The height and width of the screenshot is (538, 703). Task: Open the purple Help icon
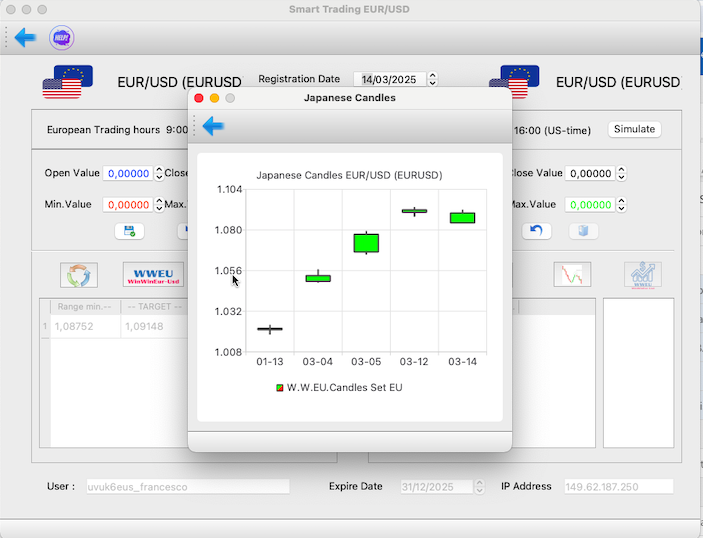[61, 38]
